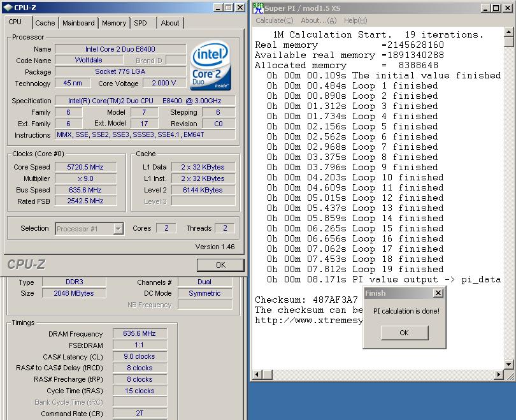516x420 pixels.
Task: Click the Cycle Time value 15 clocks
Action: 140,391
